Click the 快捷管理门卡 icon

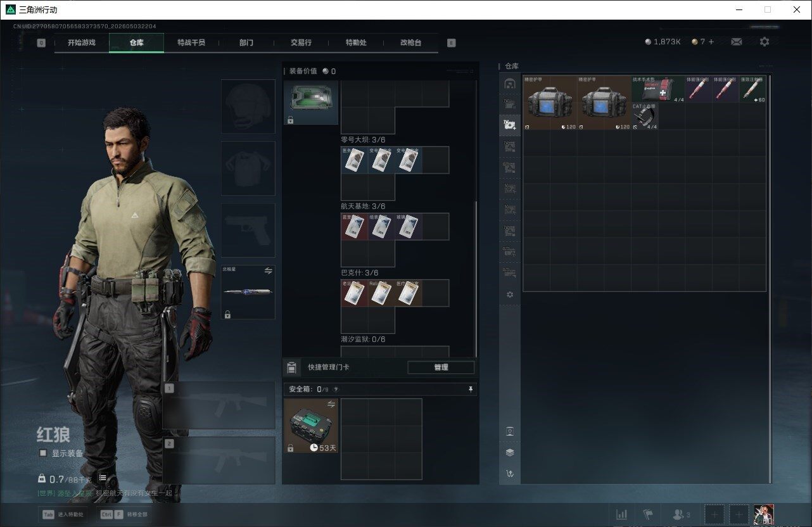coord(292,367)
